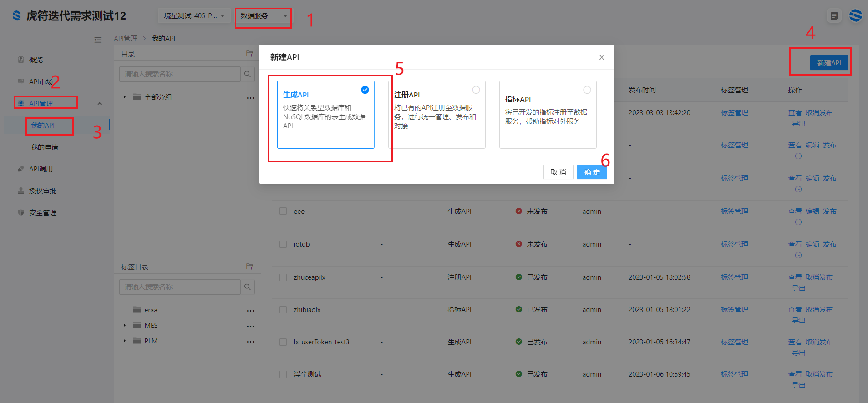The height and width of the screenshot is (403, 868).
Task: Expand the 全部分组 tree node
Action: coord(125,97)
